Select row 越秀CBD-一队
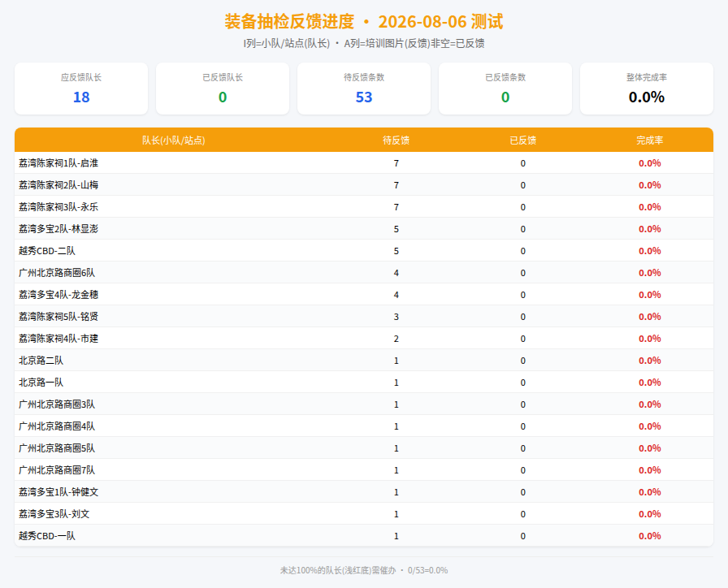 [364, 535]
